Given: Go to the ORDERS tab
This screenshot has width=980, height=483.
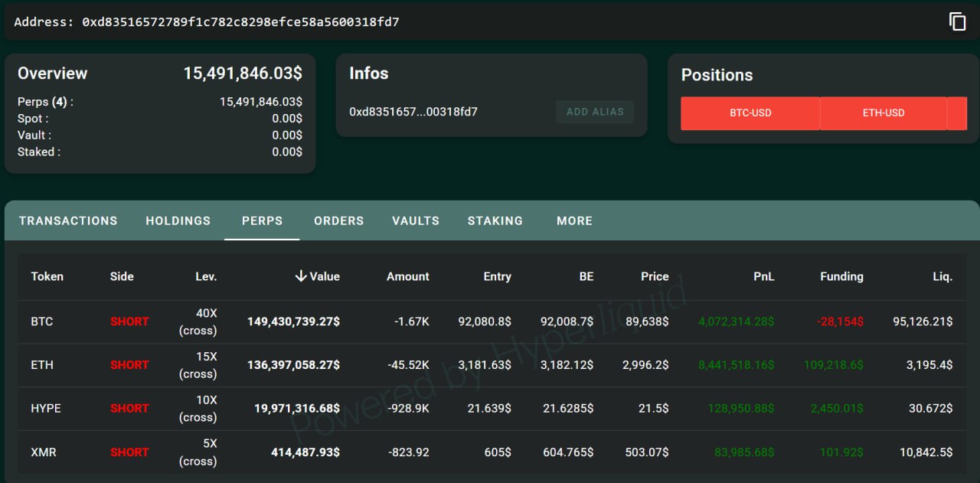Looking at the screenshot, I should point(338,220).
